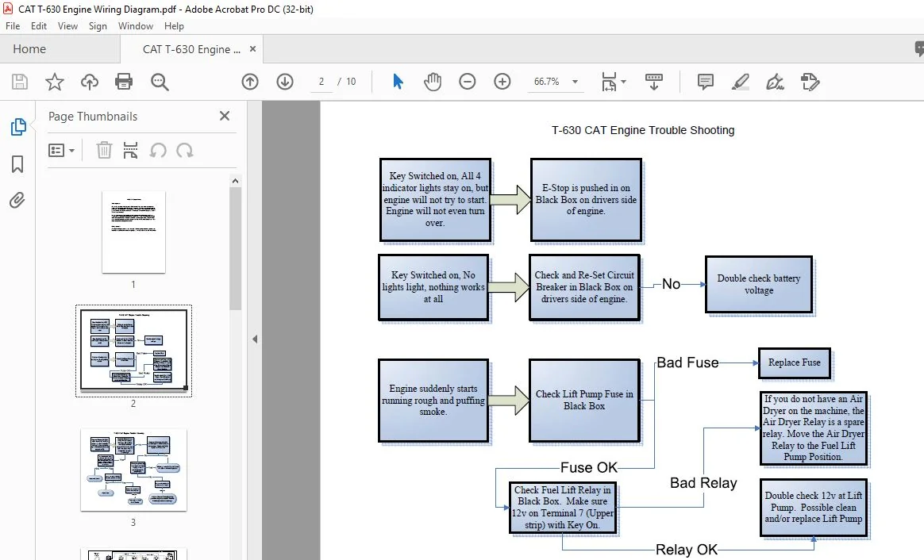Open the File menu

click(x=13, y=26)
